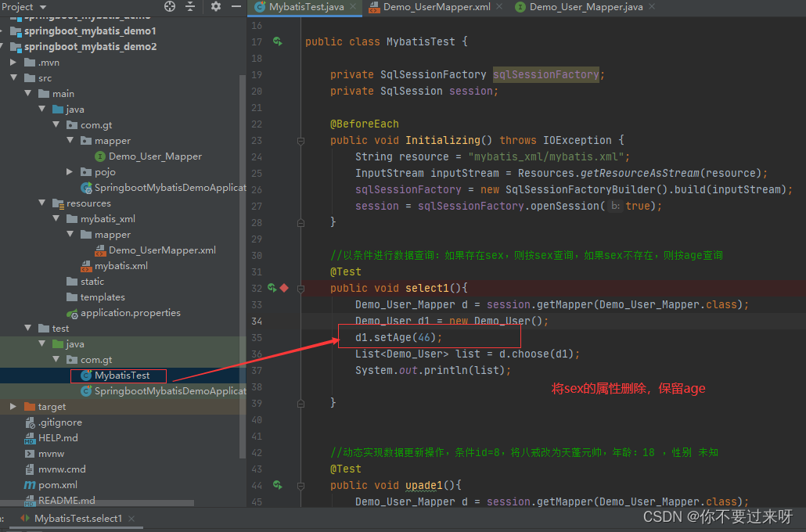Viewport: 806px width, 532px height.
Task: Fold the upade1 method at line 44
Action: pos(300,485)
